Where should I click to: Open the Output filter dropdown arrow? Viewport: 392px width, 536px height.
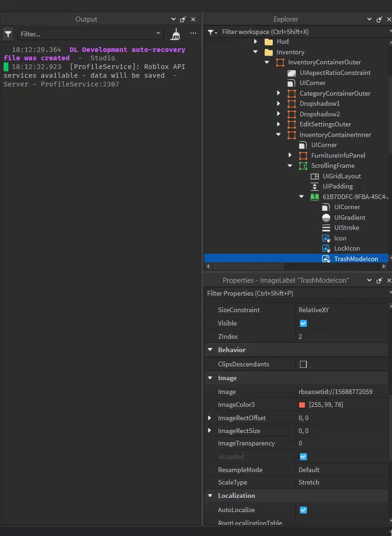(x=158, y=34)
